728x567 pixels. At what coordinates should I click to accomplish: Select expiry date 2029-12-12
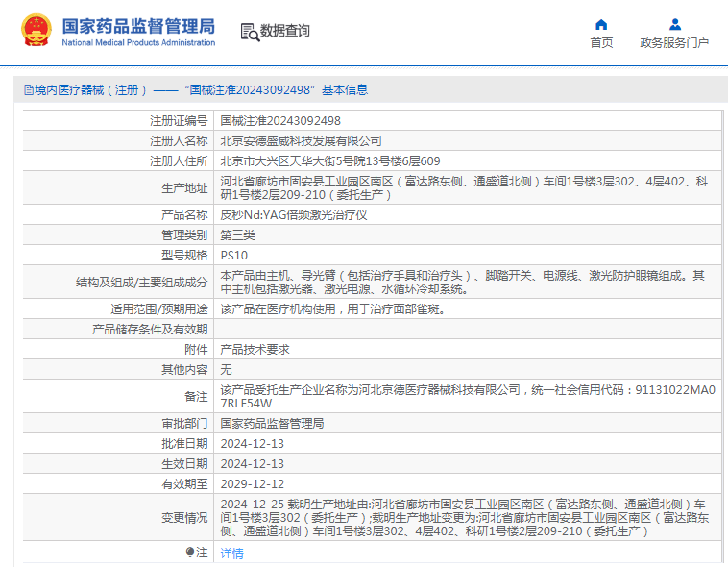click(x=252, y=484)
